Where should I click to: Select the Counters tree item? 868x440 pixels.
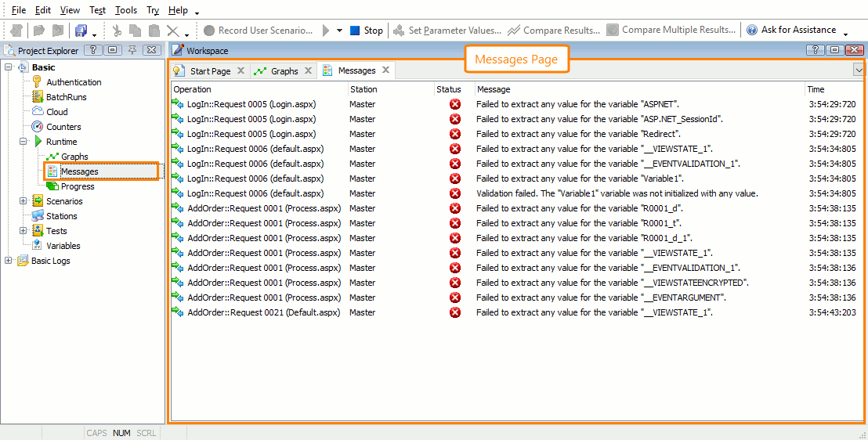point(63,127)
